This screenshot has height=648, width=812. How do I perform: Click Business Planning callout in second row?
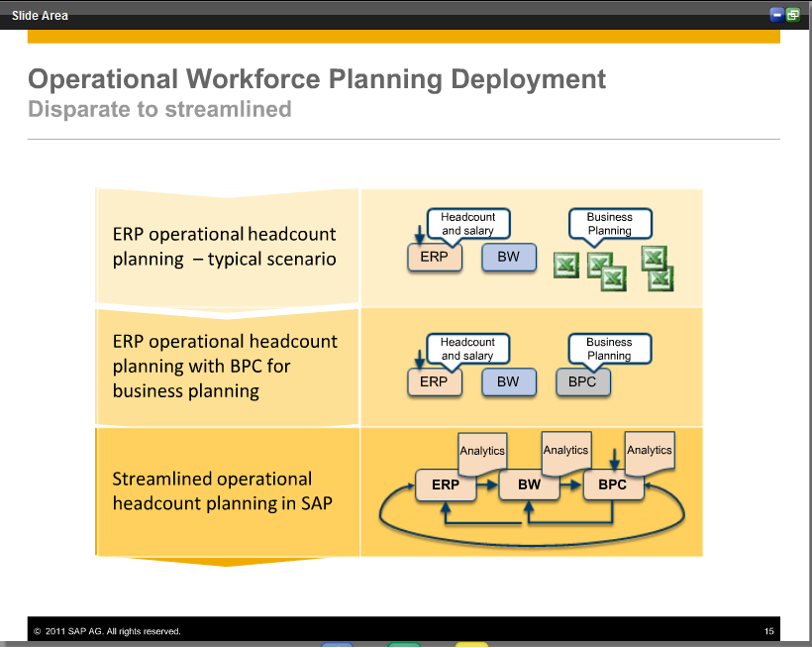pyautogui.click(x=609, y=349)
